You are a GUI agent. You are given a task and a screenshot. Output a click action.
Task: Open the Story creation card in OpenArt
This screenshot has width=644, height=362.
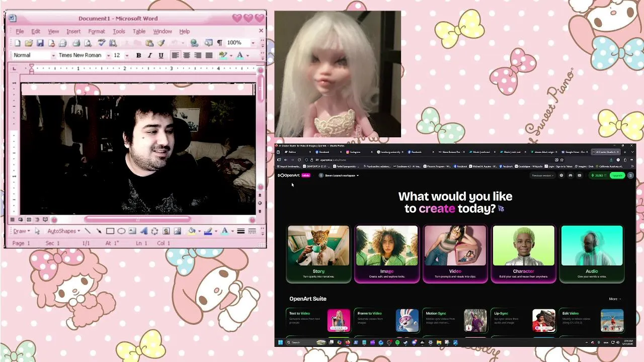click(x=318, y=253)
